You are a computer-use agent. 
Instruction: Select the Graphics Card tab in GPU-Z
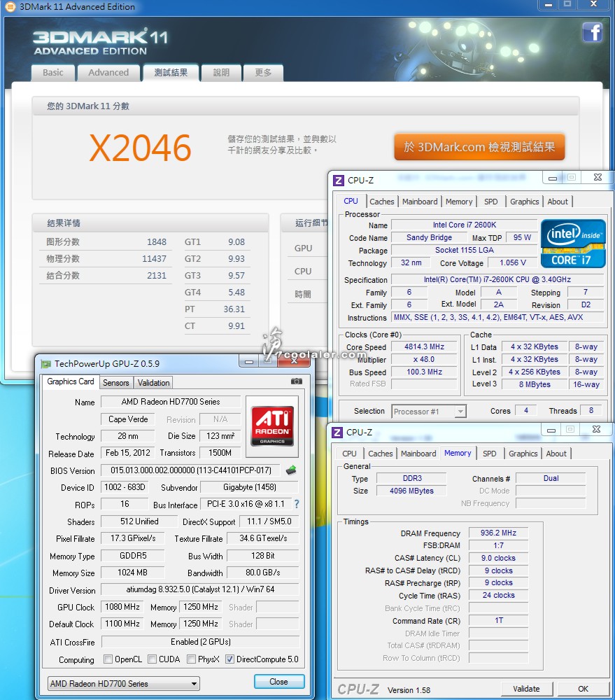pos(71,381)
